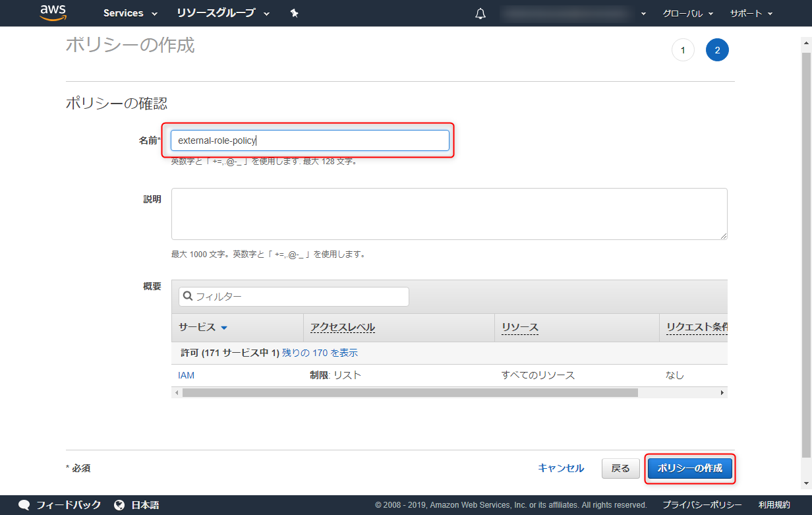Click the キャンセル link
This screenshot has height=515, width=812.
click(x=561, y=468)
